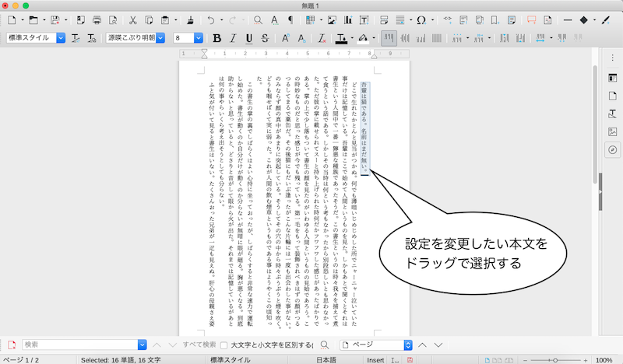Screen dimensions: 623x364
Task: Close the find bar with the red document icon
Action: click(x=12, y=345)
